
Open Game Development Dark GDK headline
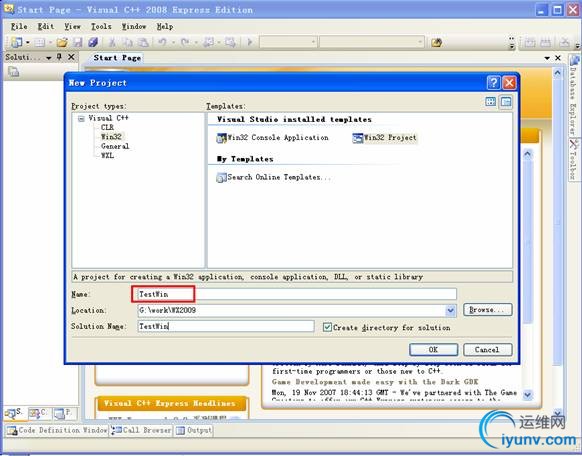(x=375, y=382)
